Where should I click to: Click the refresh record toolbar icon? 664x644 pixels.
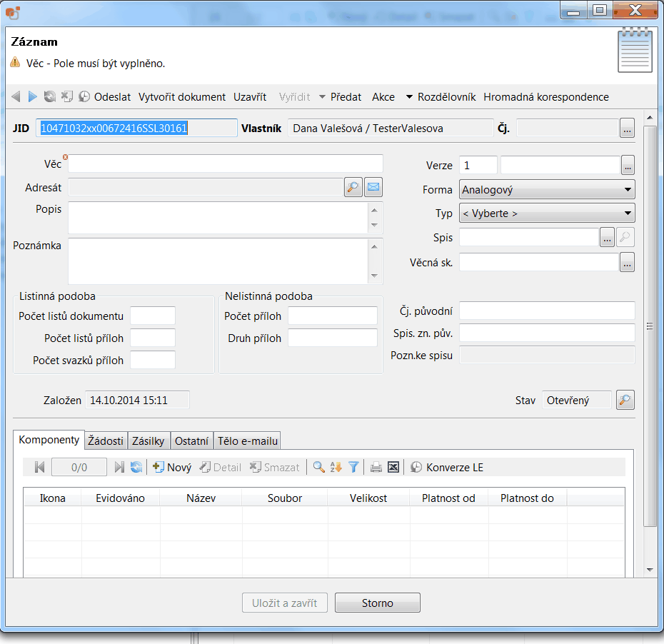click(49, 97)
